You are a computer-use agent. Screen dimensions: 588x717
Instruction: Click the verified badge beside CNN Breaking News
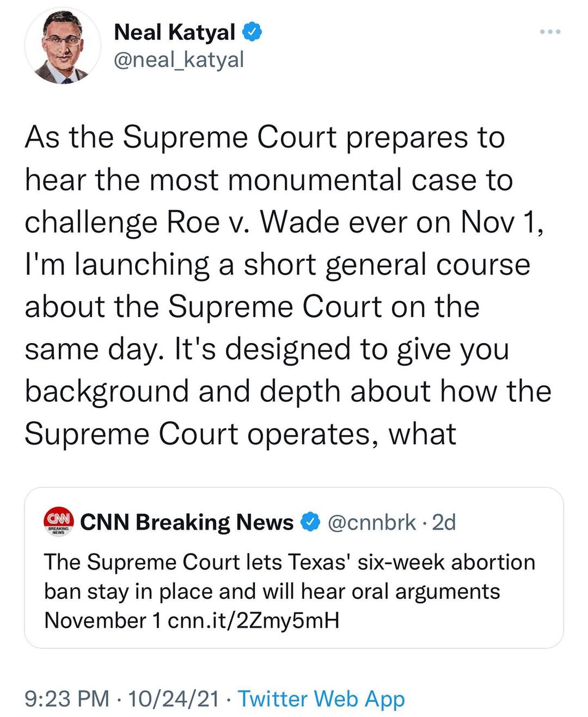(x=310, y=522)
